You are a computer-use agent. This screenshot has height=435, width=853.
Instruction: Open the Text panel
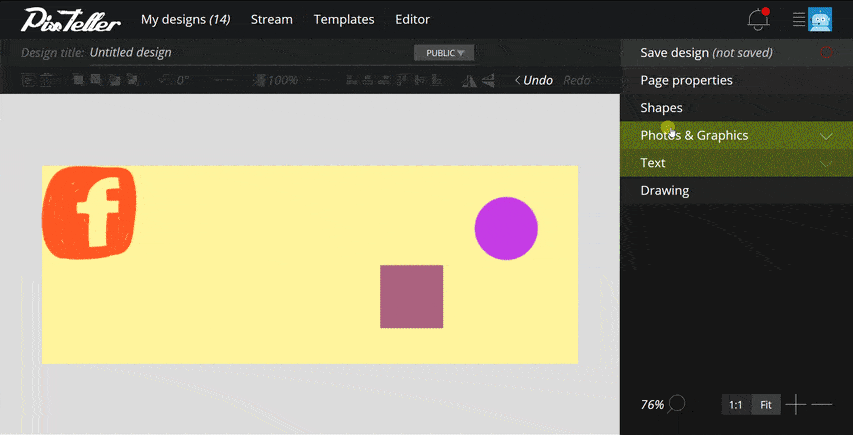(x=737, y=163)
